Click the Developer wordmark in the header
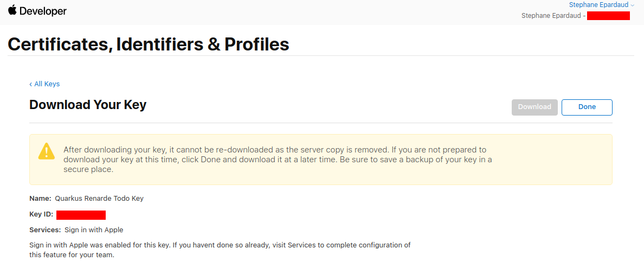This screenshot has width=644, height=280. point(43,11)
